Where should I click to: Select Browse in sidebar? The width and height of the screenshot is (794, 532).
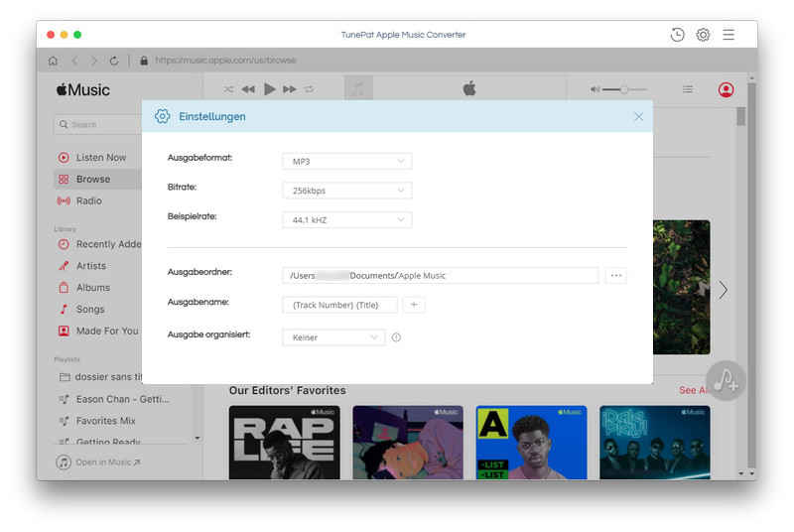[x=98, y=180]
